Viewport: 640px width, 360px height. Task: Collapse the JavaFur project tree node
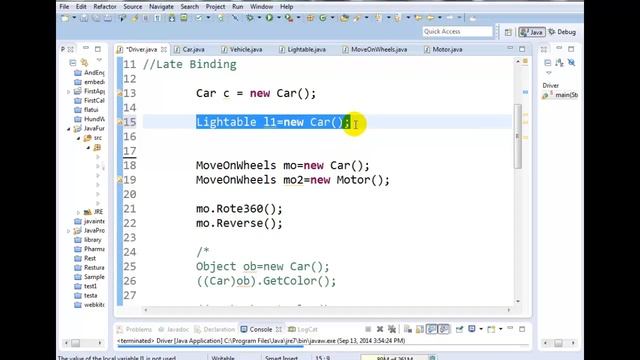(69, 129)
